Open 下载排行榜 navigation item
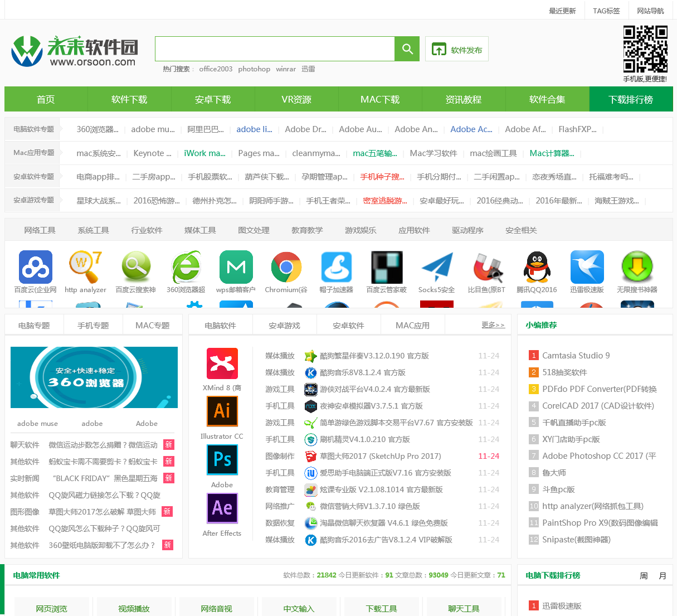677x616 pixels. coord(631,99)
